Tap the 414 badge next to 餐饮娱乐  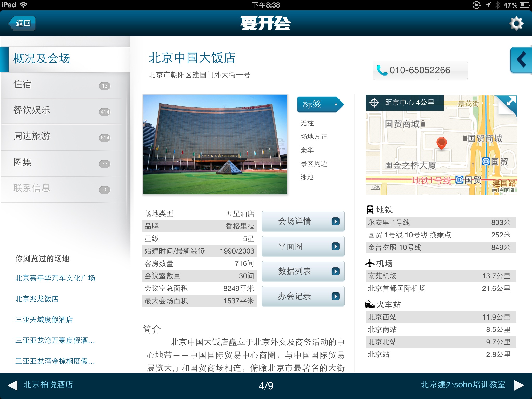[105, 112]
